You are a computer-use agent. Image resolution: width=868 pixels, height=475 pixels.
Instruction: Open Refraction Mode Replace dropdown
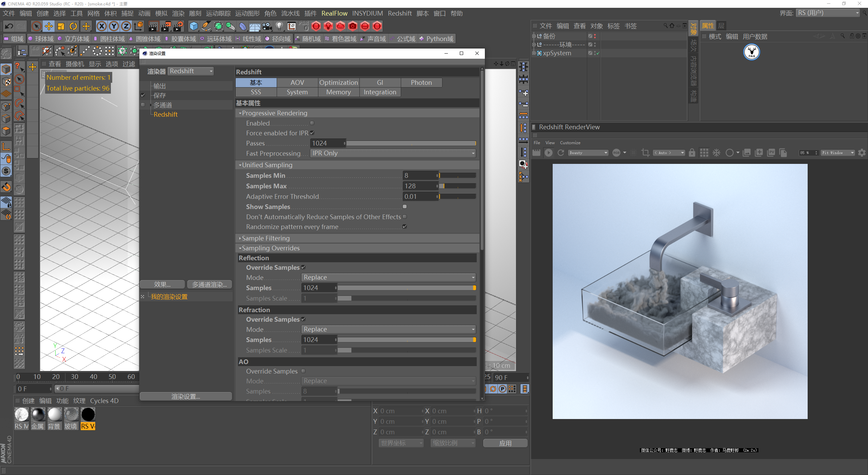click(x=389, y=329)
